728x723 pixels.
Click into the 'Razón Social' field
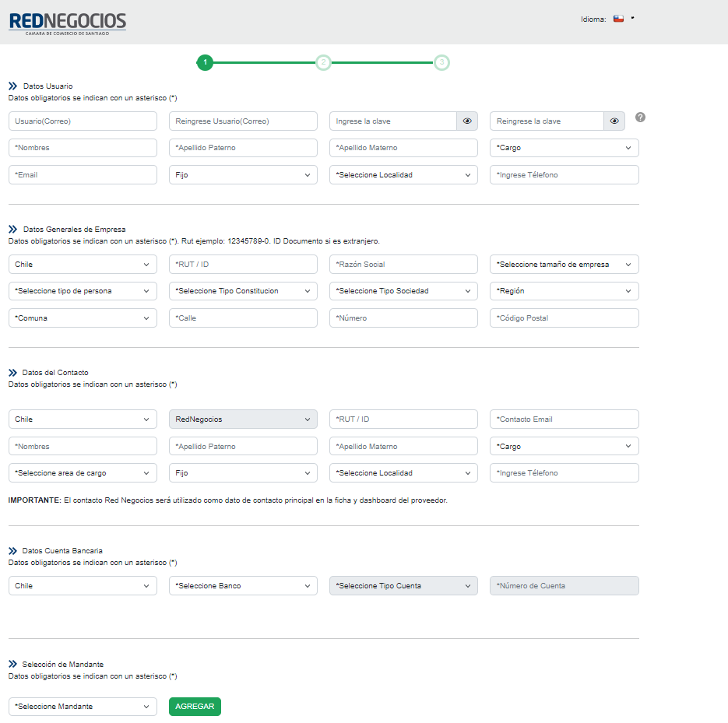[x=403, y=265]
